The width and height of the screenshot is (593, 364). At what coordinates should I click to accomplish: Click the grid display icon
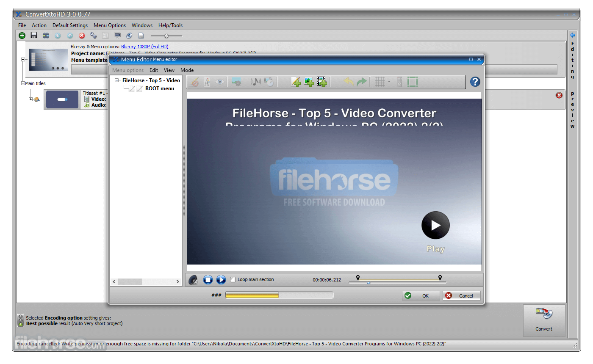(380, 82)
